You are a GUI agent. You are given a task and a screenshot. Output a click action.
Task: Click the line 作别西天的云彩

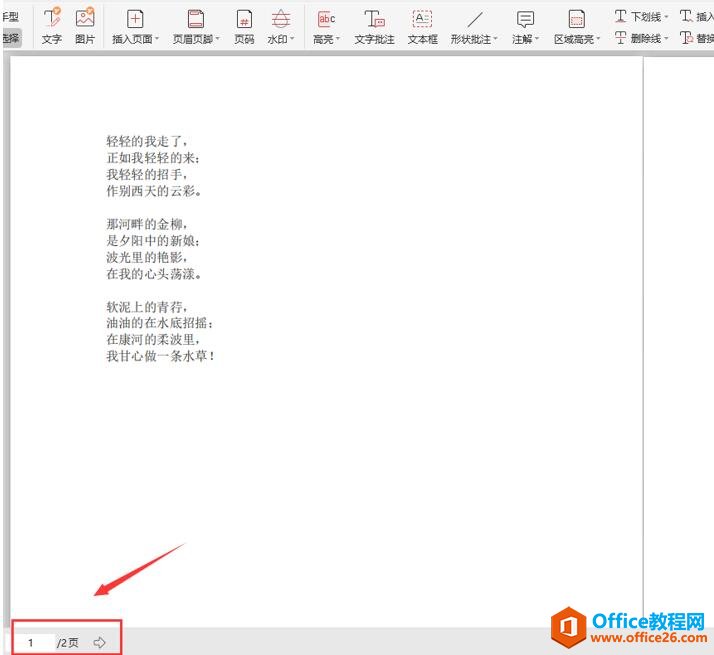click(154, 191)
